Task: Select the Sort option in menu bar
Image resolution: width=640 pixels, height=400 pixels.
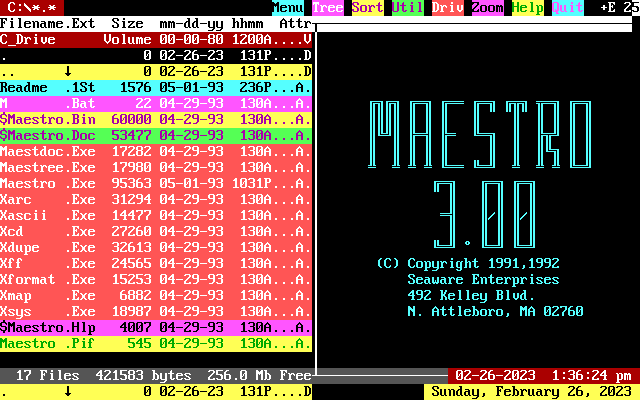Action: [x=368, y=7]
